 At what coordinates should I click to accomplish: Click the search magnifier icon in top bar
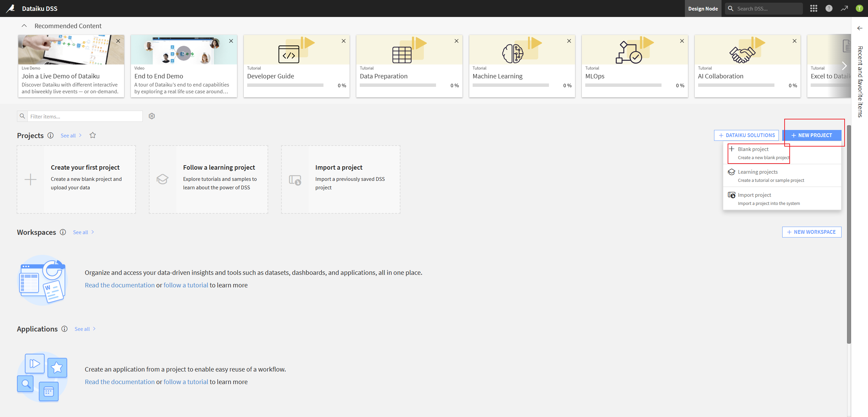tap(731, 8)
